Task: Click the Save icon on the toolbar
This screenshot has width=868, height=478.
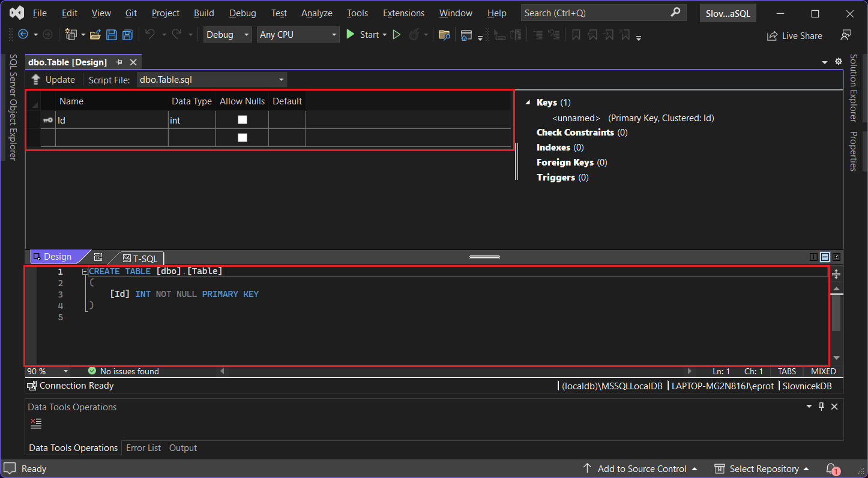Action: [x=112, y=34]
